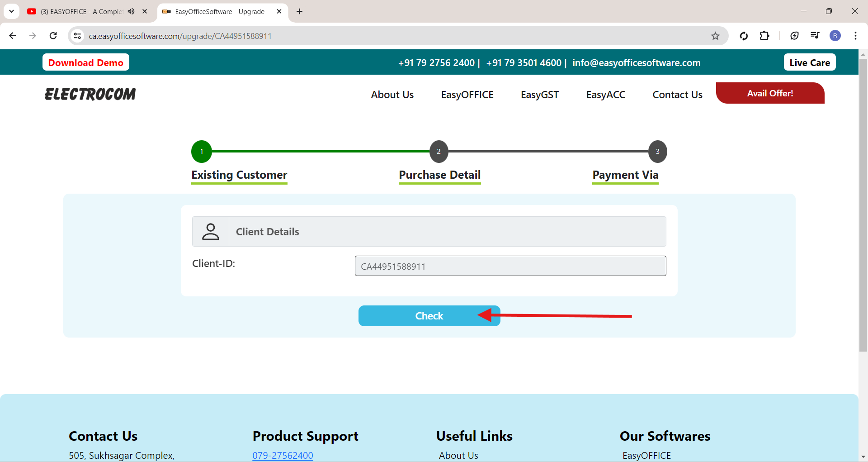Open the About Us navigation item
This screenshot has width=868, height=462.
pos(392,95)
